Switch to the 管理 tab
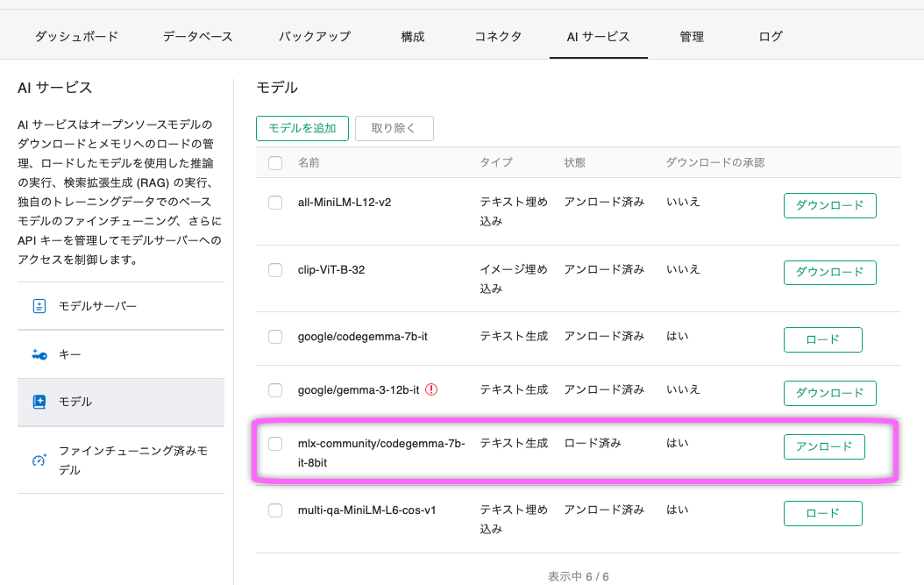Screen dimensions: 924x585 (x=692, y=37)
